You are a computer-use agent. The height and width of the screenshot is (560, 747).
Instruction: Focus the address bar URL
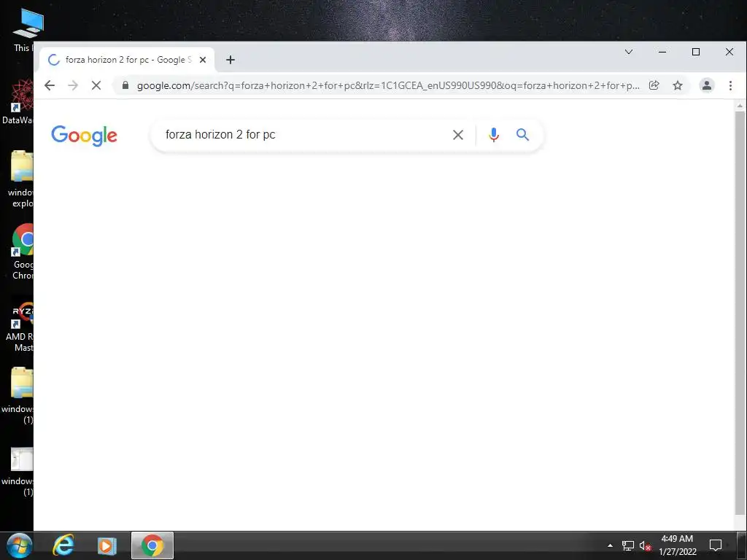[x=388, y=86]
